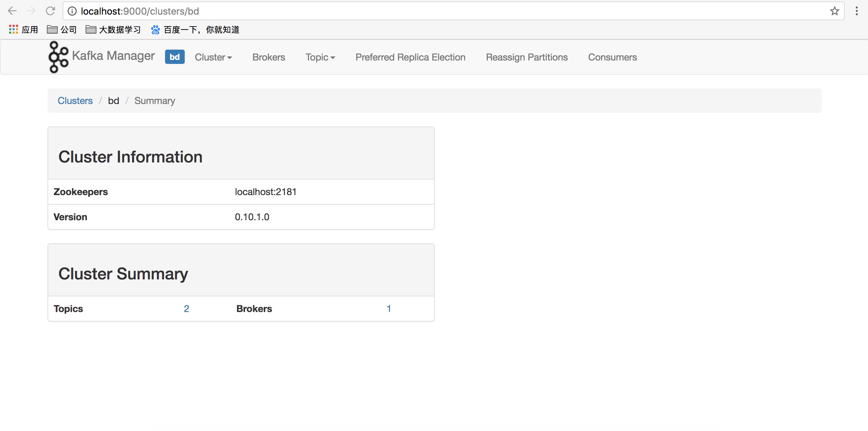Click the Kafka Manager logo icon

pyautogui.click(x=58, y=57)
